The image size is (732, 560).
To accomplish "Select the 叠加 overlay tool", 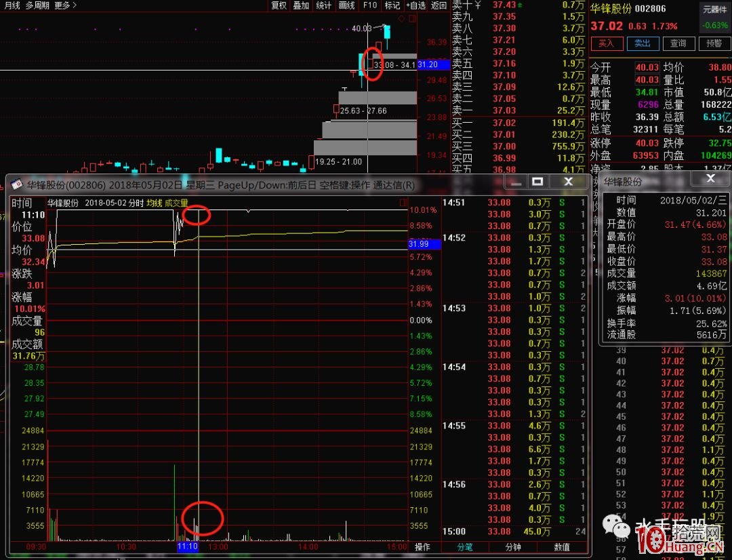I will 301,5.
